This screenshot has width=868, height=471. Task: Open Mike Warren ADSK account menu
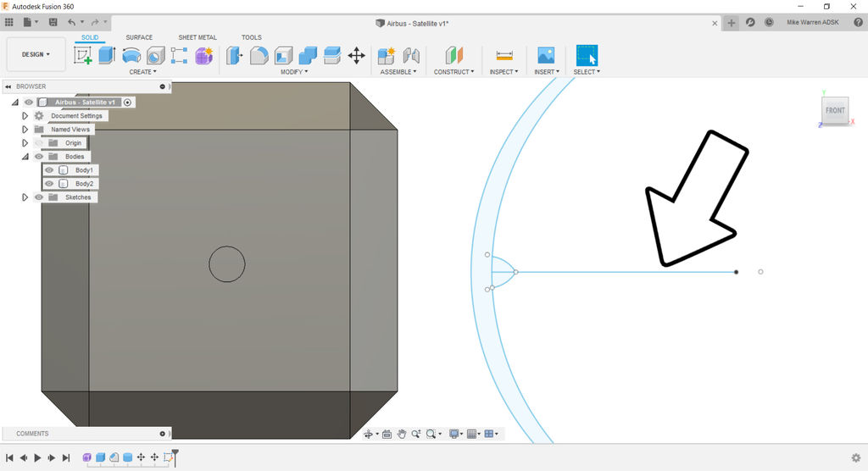click(813, 22)
